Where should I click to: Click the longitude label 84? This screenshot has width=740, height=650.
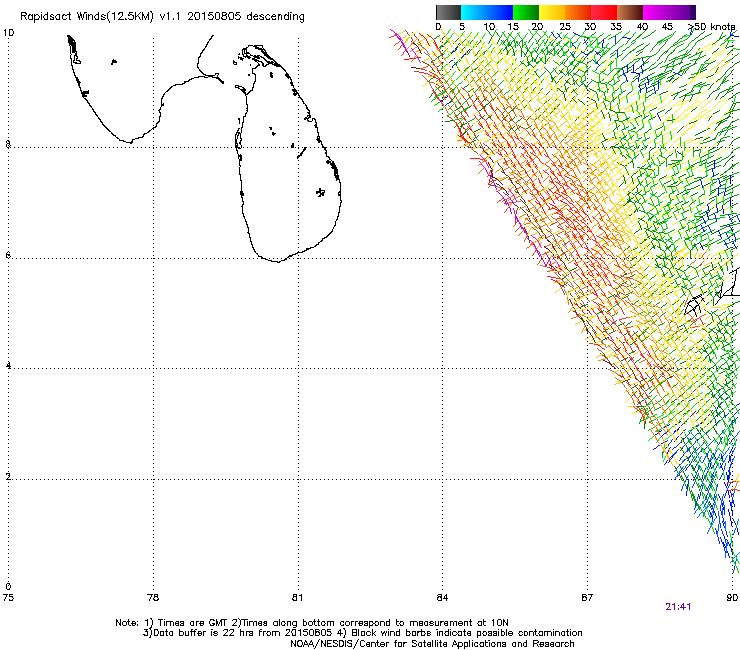tap(442, 598)
